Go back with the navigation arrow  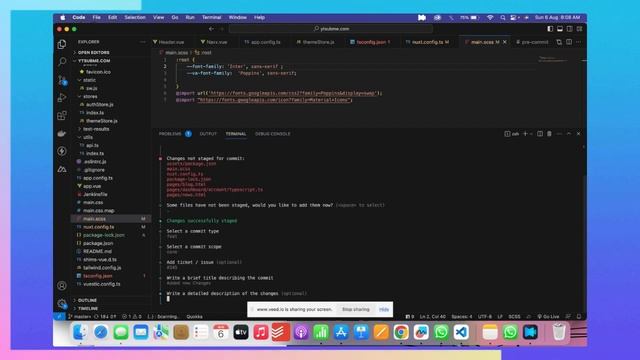tap(211, 29)
